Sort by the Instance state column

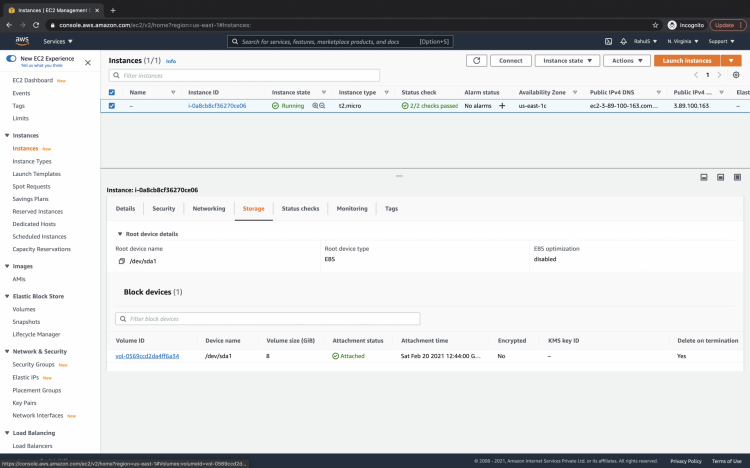click(x=324, y=92)
